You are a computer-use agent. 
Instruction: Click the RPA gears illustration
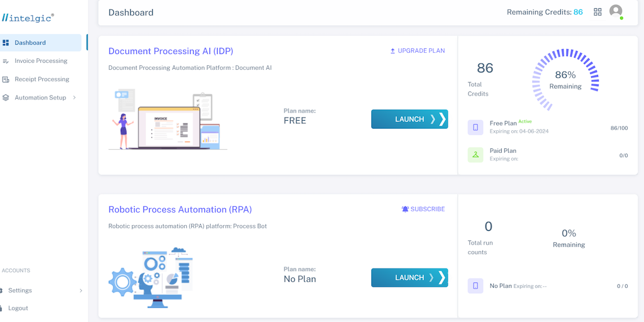[x=151, y=277]
